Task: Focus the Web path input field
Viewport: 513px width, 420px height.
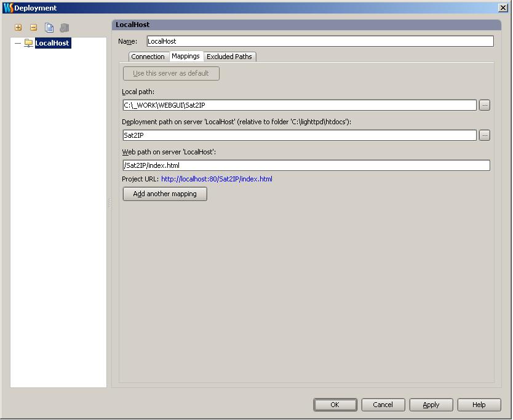Action: (306, 165)
